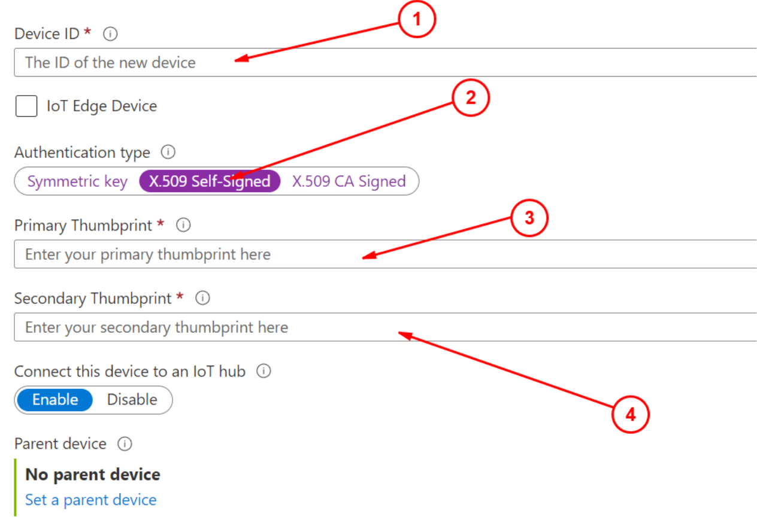
Task: Click the red circled number 4 annotation
Action: coord(630,414)
